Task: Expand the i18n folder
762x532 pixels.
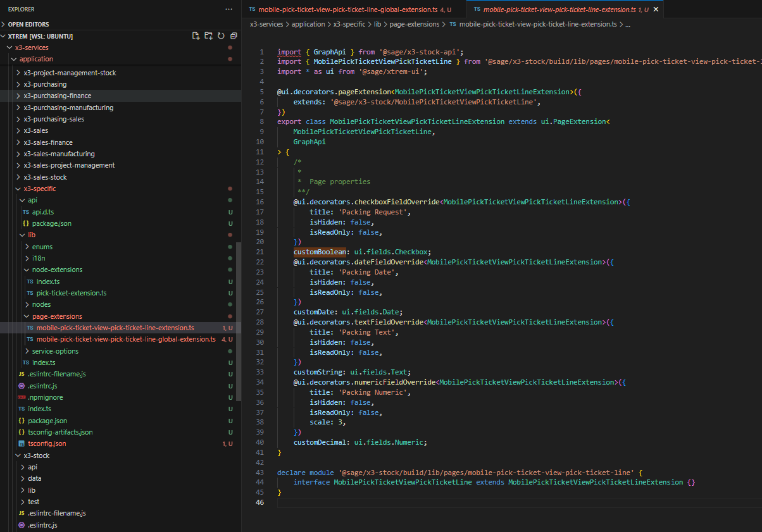Action: [27, 258]
